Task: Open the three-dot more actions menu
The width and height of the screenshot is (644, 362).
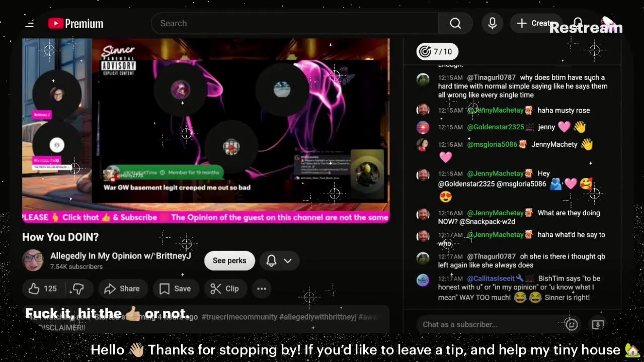Action: (262, 289)
